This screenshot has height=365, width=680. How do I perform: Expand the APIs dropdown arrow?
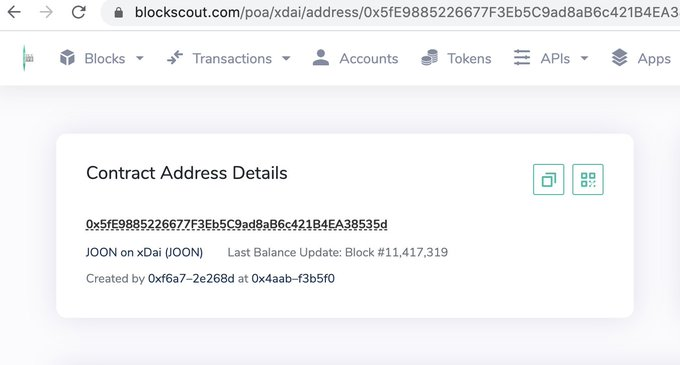pyautogui.click(x=584, y=58)
